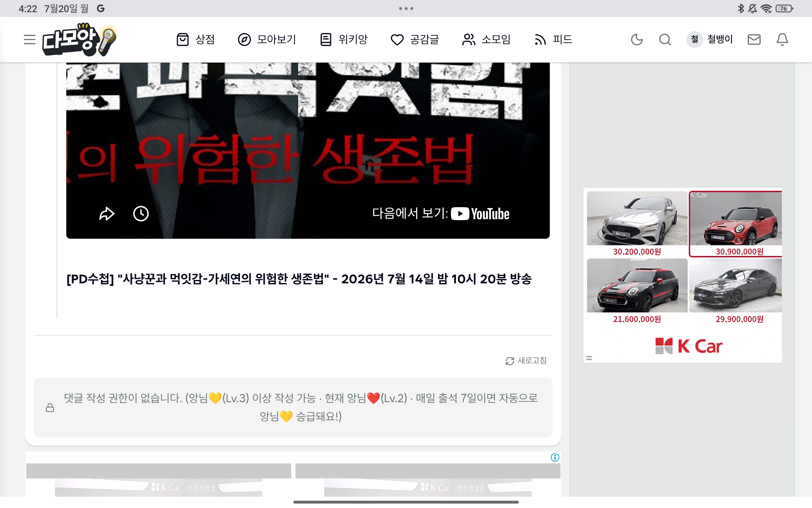Open the 모아보기 menu
This screenshot has width=812, height=508.
267,40
